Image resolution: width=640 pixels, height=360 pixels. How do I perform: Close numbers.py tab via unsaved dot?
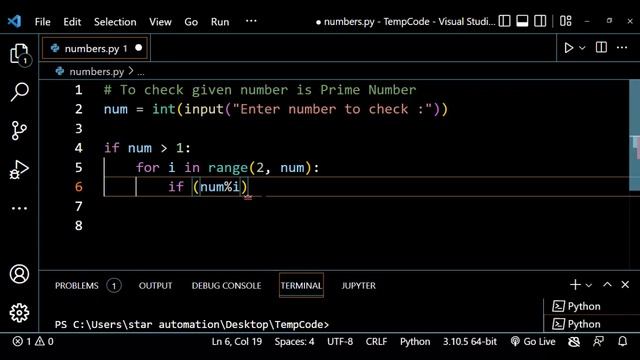click(x=138, y=48)
